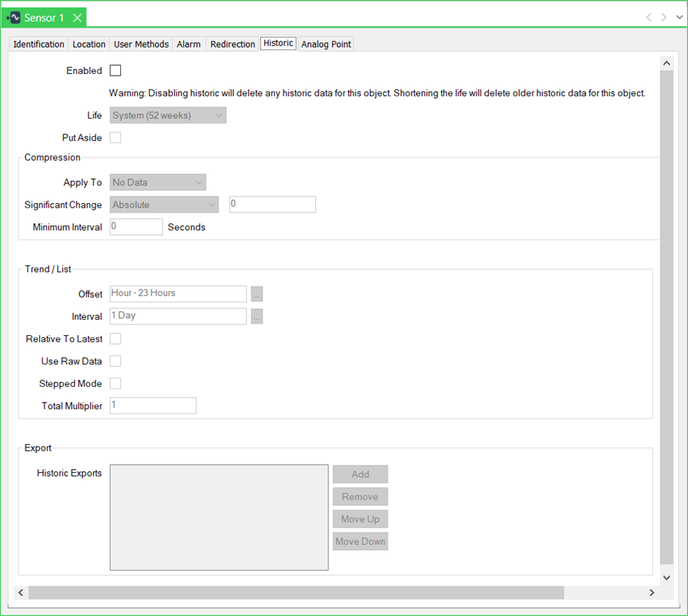Open the tab list dropdown arrow

click(678, 18)
